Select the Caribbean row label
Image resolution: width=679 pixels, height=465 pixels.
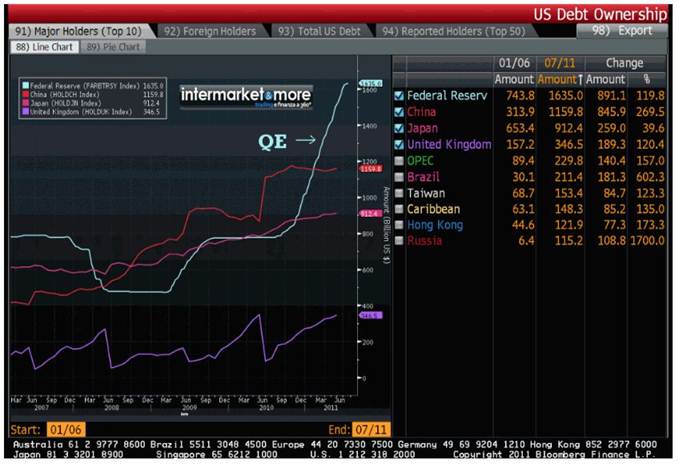433,209
